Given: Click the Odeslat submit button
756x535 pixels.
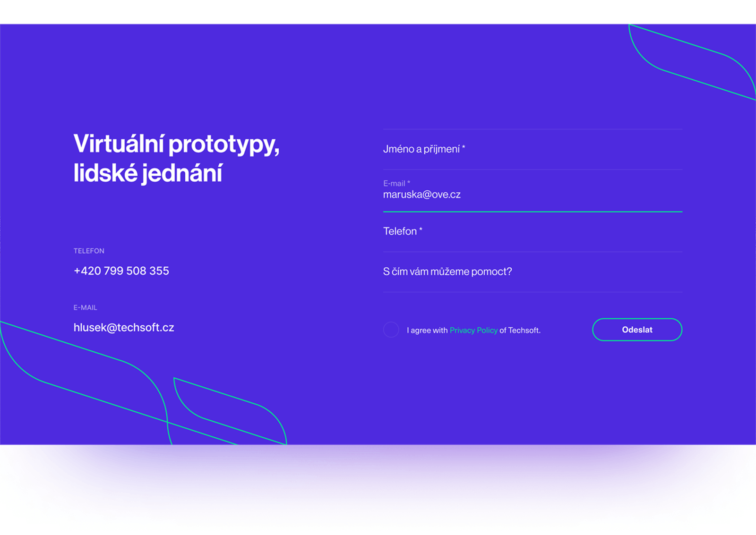Looking at the screenshot, I should tap(636, 330).
